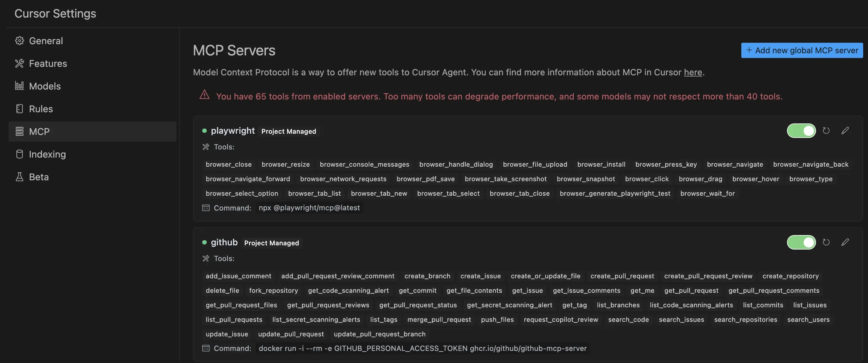Click the search_repositories tool tag
The height and width of the screenshot is (363, 868).
(745, 319)
